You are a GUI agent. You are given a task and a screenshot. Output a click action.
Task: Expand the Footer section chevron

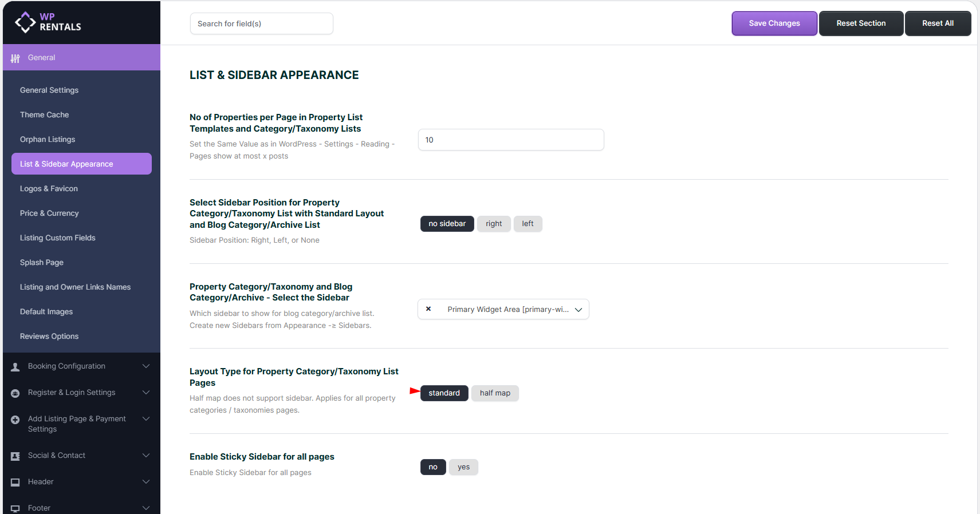[146, 508]
